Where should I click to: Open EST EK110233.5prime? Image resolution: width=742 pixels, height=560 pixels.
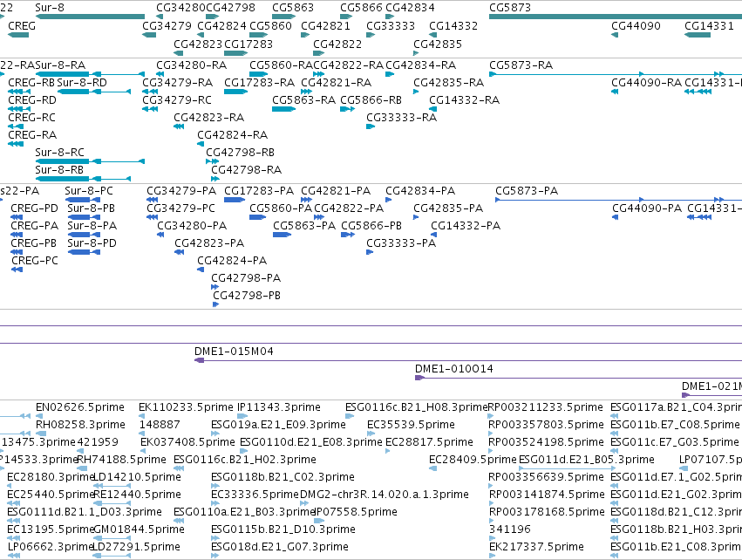(186, 407)
